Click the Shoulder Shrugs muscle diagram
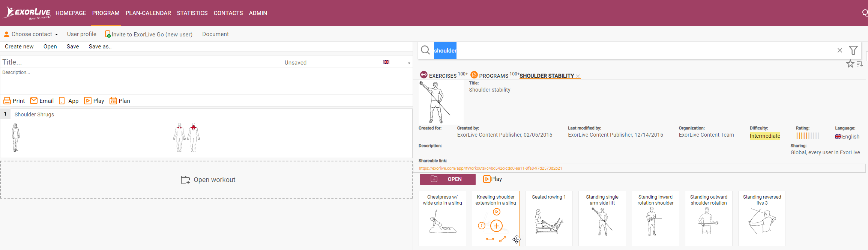 pos(186,137)
